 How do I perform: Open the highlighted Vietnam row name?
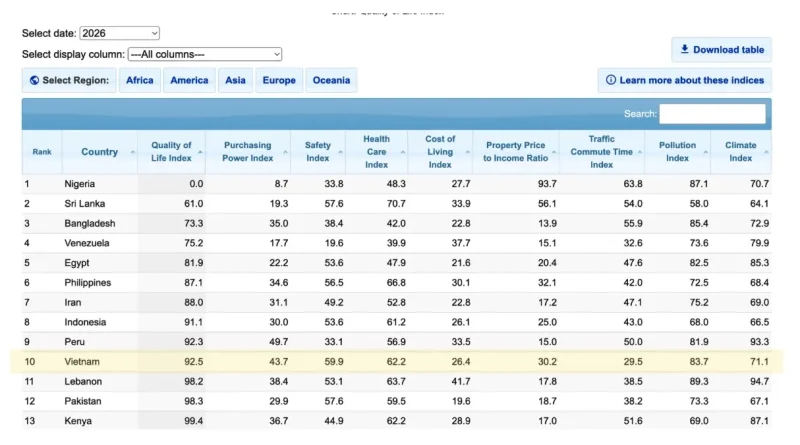pos(82,362)
